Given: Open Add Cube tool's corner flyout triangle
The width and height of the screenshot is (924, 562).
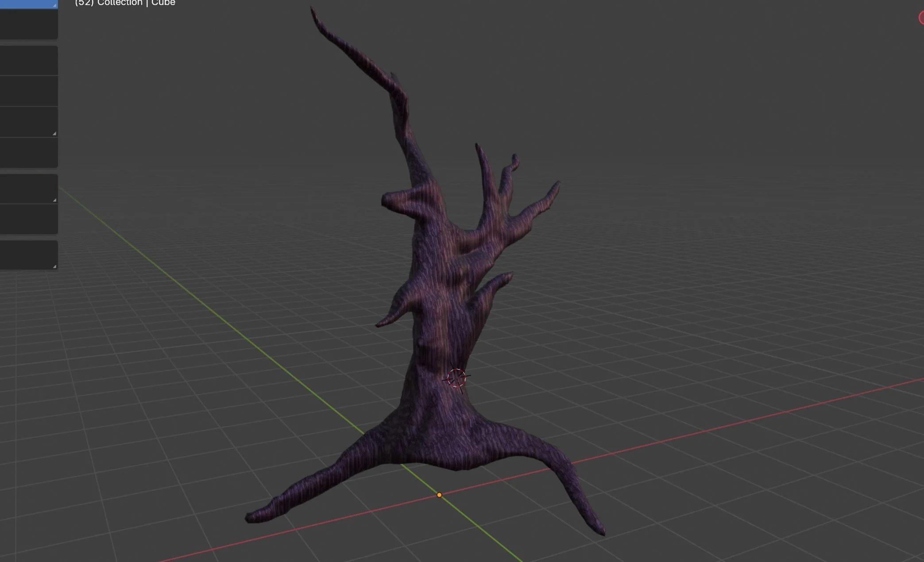Looking at the screenshot, I should [54, 266].
